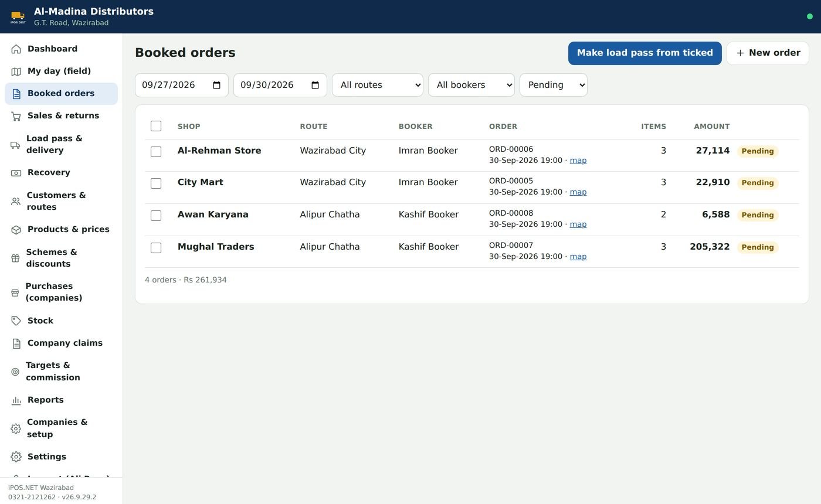Click the Companies & setup gear icon
This screenshot has height=504, width=821.
[x=16, y=428]
